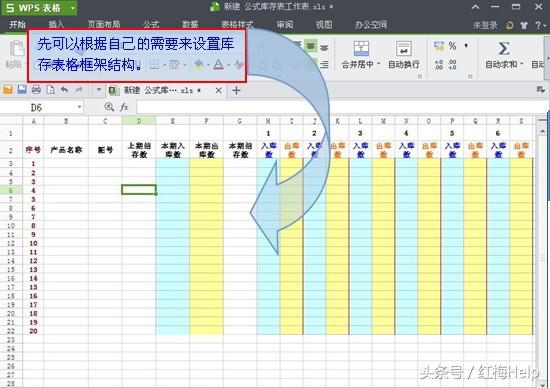This screenshot has height=388, width=550.
Task: Open the 数据 ribbon tab
Action: coord(190,25)
